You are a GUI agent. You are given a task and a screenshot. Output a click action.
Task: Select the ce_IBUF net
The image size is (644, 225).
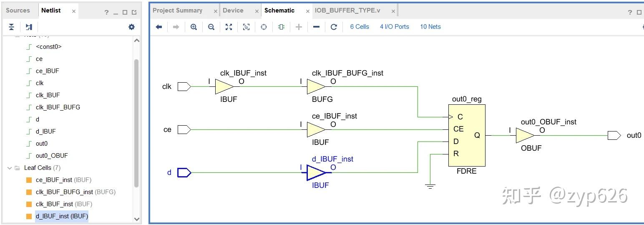pos(47,71)
